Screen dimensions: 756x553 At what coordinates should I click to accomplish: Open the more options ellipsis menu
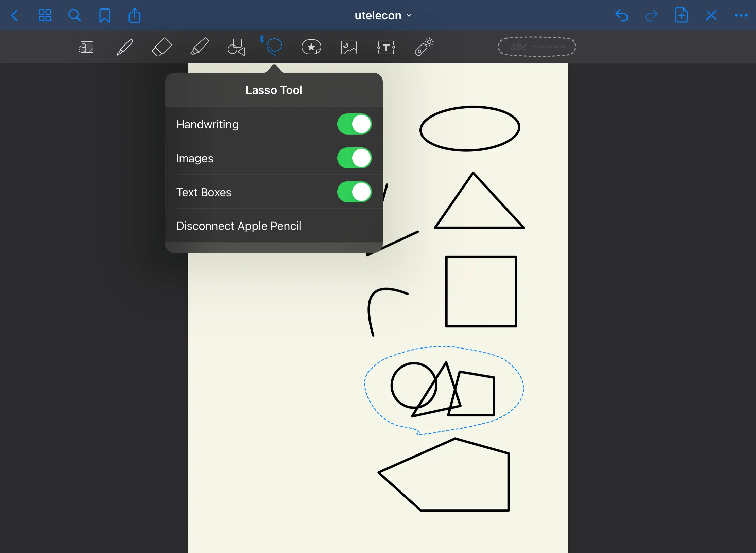pos(741,16)
